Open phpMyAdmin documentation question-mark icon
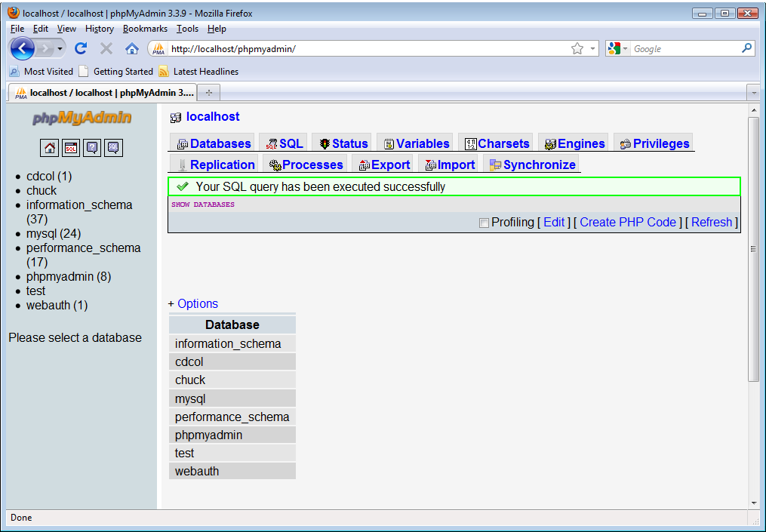Image resolution: width=766 pixels, height=532 pixels. tap(92, 148)
